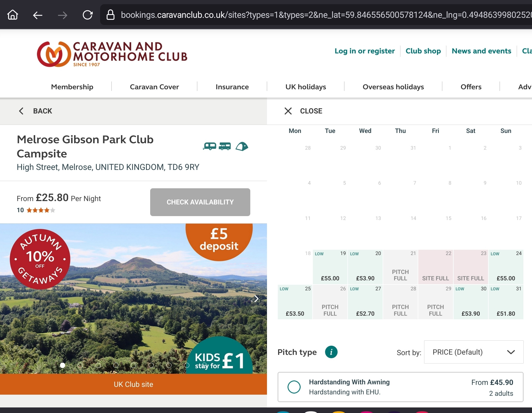
Task: Go BACK to the site list
Action: tap(35, 111)
